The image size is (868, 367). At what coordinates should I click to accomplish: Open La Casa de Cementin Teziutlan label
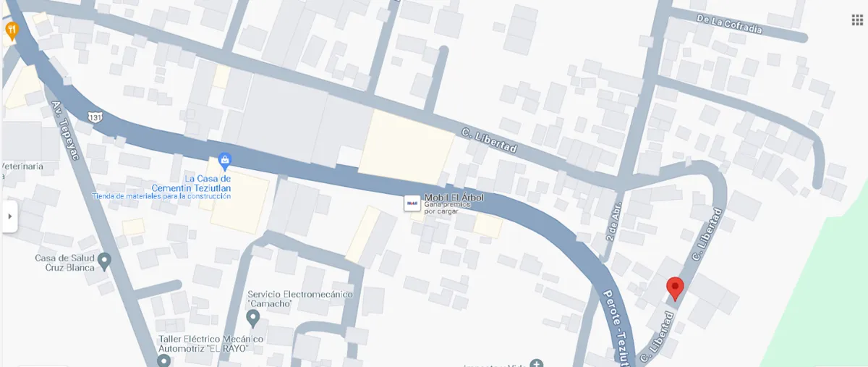[x=208, y=183]
